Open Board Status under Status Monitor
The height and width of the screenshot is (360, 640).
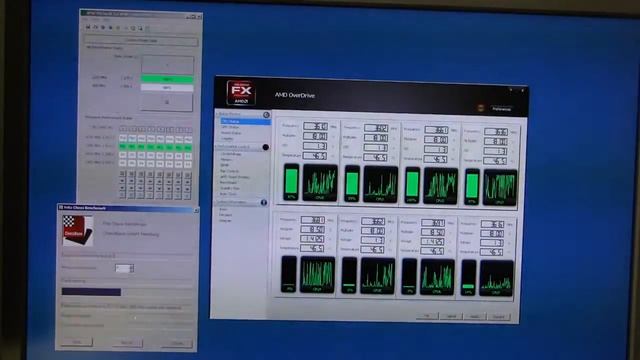point(231,133)
